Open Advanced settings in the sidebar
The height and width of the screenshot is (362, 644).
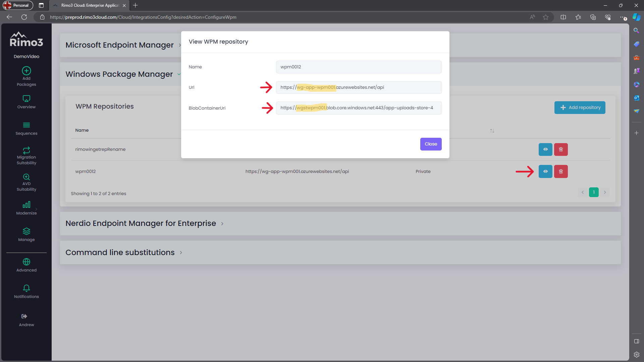(26, 265)
